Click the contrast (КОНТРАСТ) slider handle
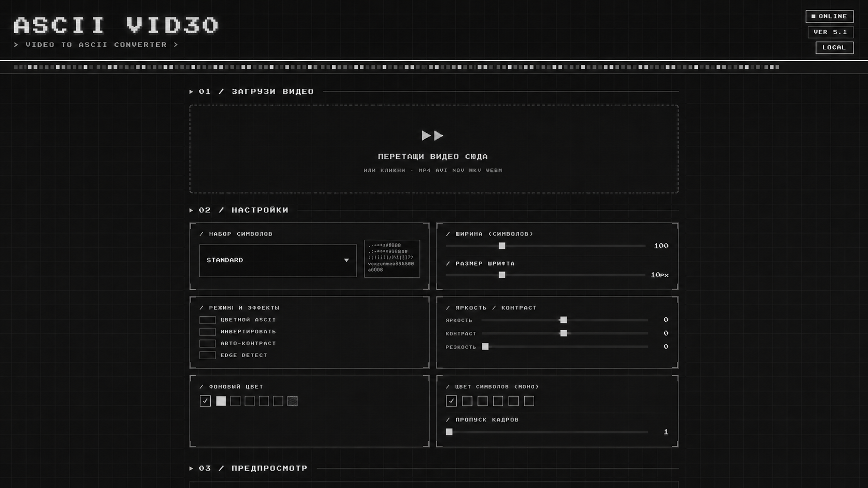This screenshot has height=488, width=868. [563, 333]
